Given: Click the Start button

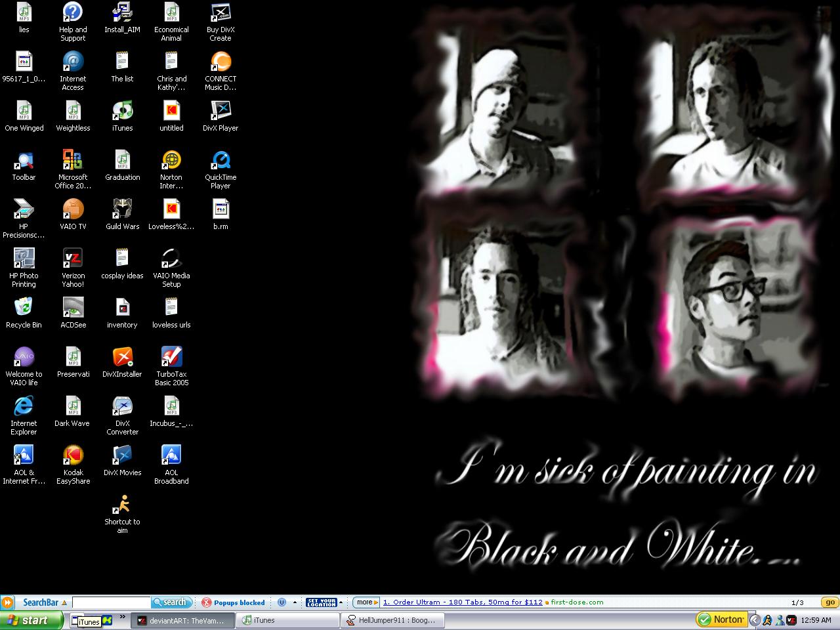Looking at the screenshot, I should 31,620.
